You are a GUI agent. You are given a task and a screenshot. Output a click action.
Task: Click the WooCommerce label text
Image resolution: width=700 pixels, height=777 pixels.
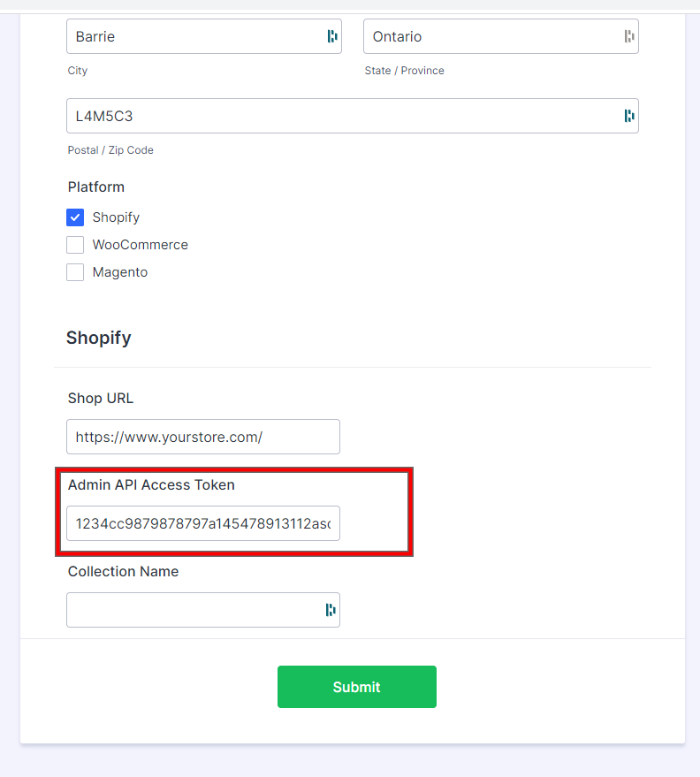pyautogui.click(x=141, y=245)
